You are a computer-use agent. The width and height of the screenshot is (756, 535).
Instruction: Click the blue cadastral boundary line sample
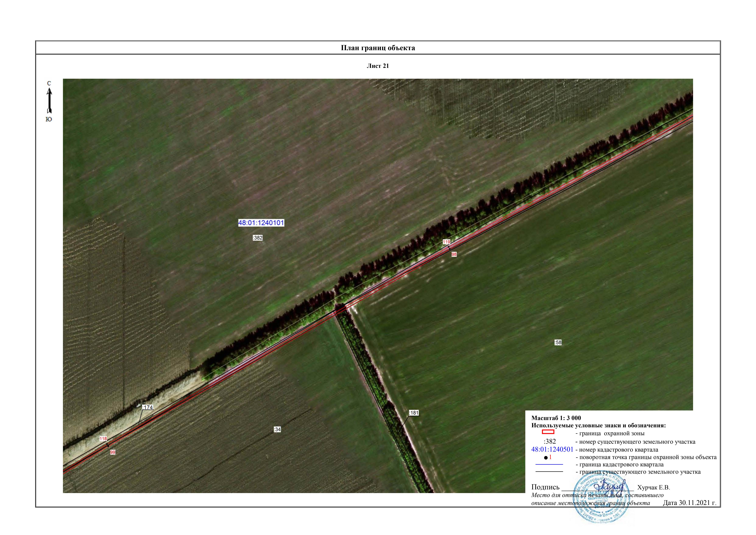(549, 465)
